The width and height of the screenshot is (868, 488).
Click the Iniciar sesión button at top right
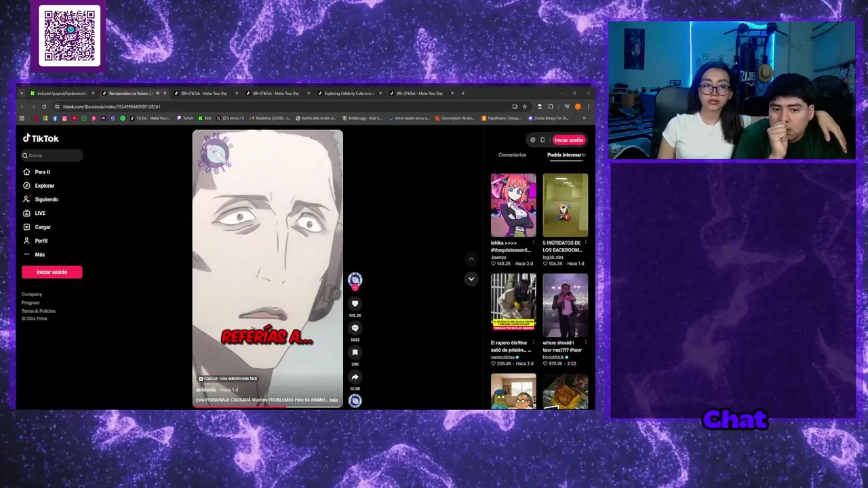(x=568, y=140)
